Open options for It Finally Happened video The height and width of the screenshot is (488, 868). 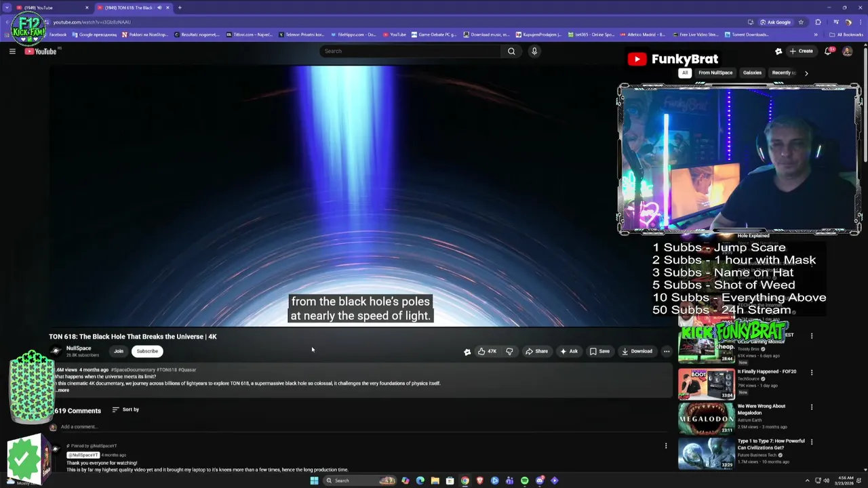point(812,372)
